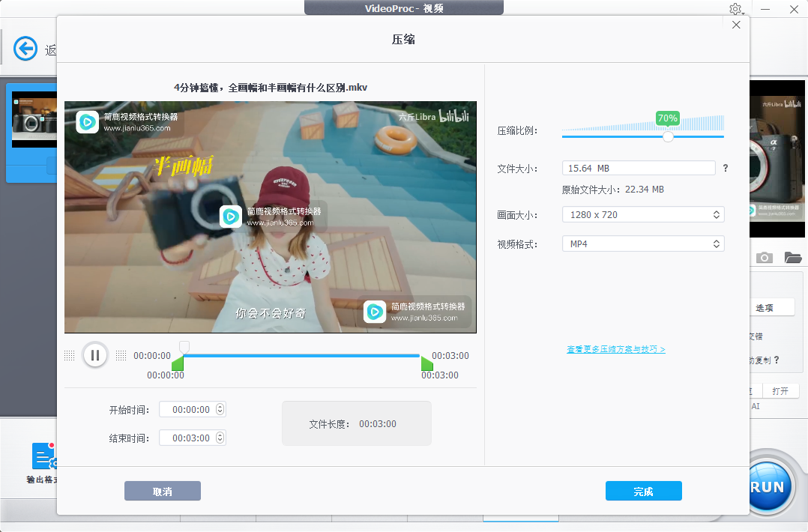Click the 输出格式 output format icon
Screen dimensions: 808x532
43,456
